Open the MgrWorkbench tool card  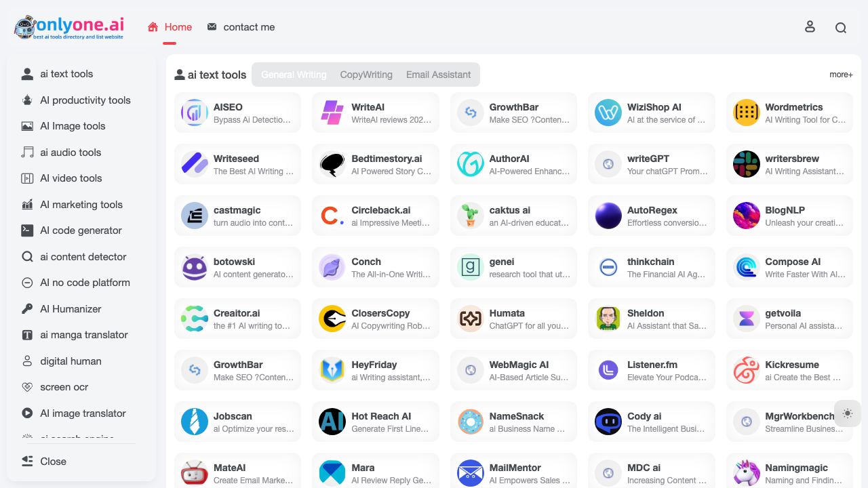click(790, 422)
